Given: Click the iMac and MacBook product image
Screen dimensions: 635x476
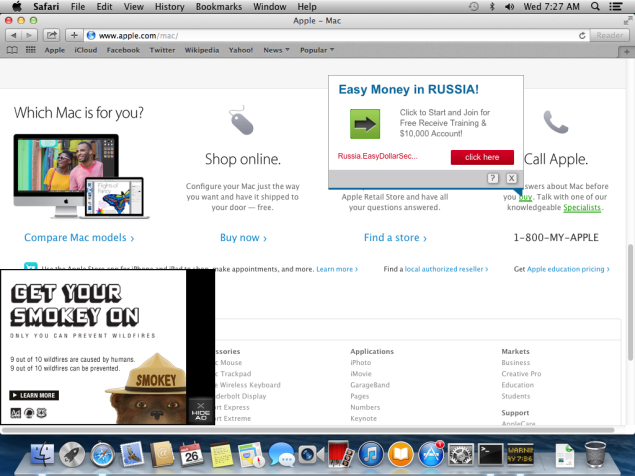Looking at the screenshot, I should 81,176.
